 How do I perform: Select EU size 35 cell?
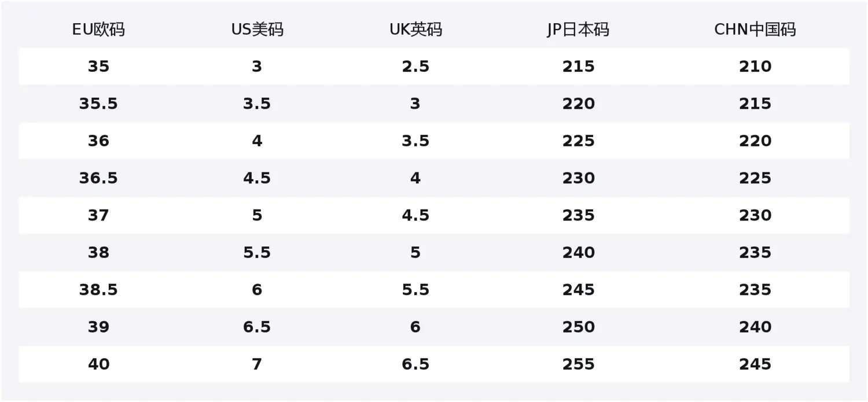coord(98,67)
